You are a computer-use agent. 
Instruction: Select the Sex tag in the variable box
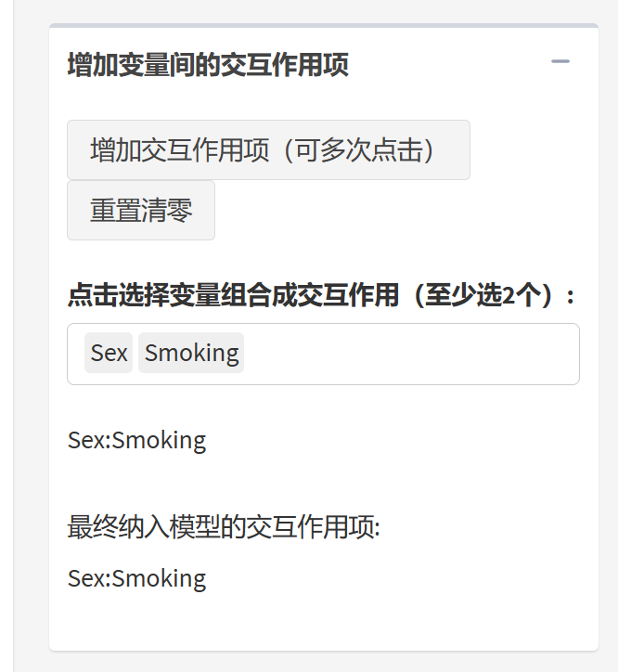coord(109,353)
